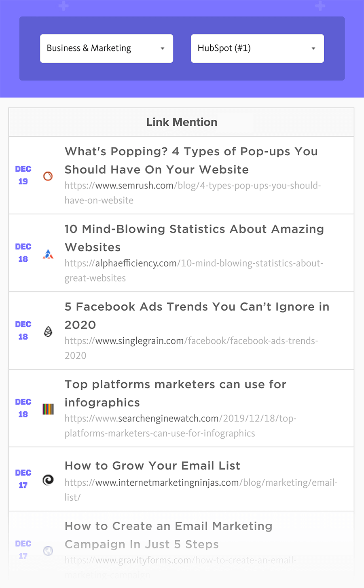Open the Business & Marketing category dropdown
The image size is (364, 588).
[x=106, y=49]
